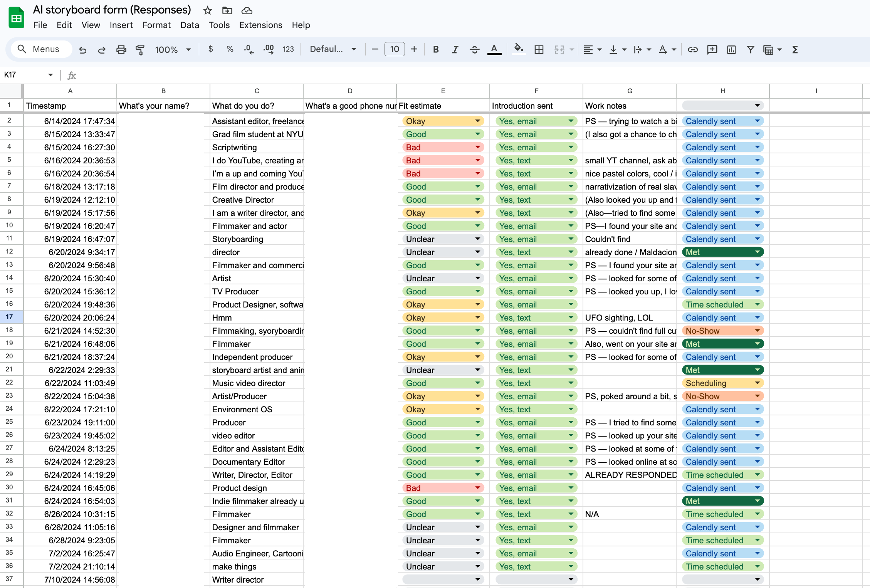Click the print icon in toolbar
The height and width of the screenshot is (588, 870).
pos(121,49)
